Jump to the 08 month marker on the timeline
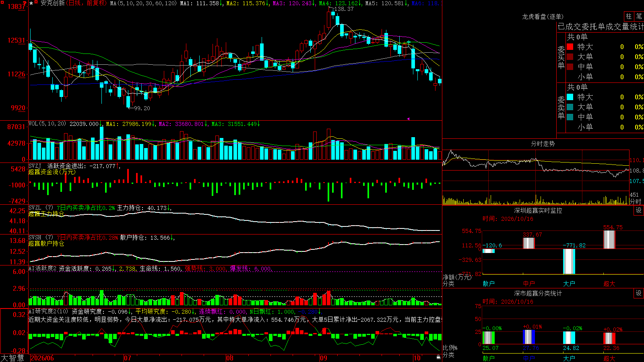This screenshot has width=644, height=362. (230, 358)
